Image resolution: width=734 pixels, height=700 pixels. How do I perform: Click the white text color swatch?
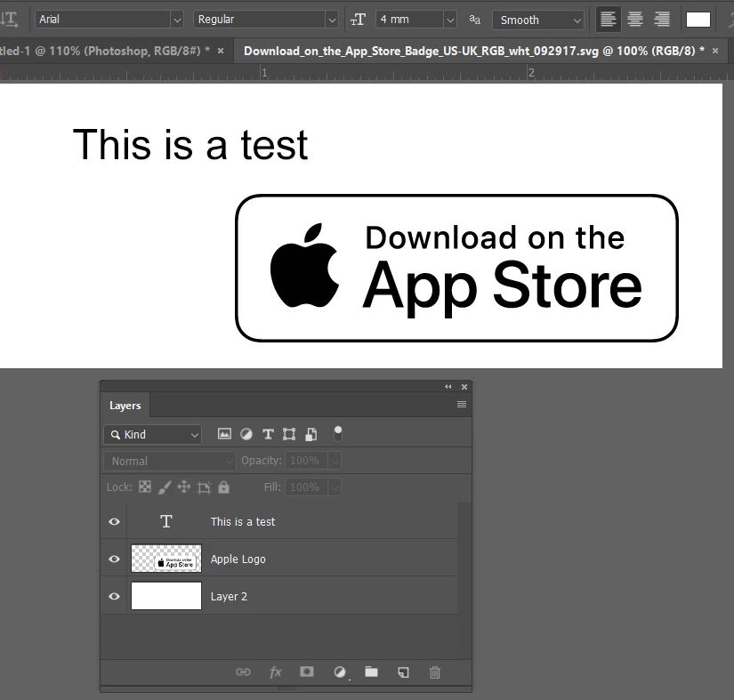tap(698, 20)
